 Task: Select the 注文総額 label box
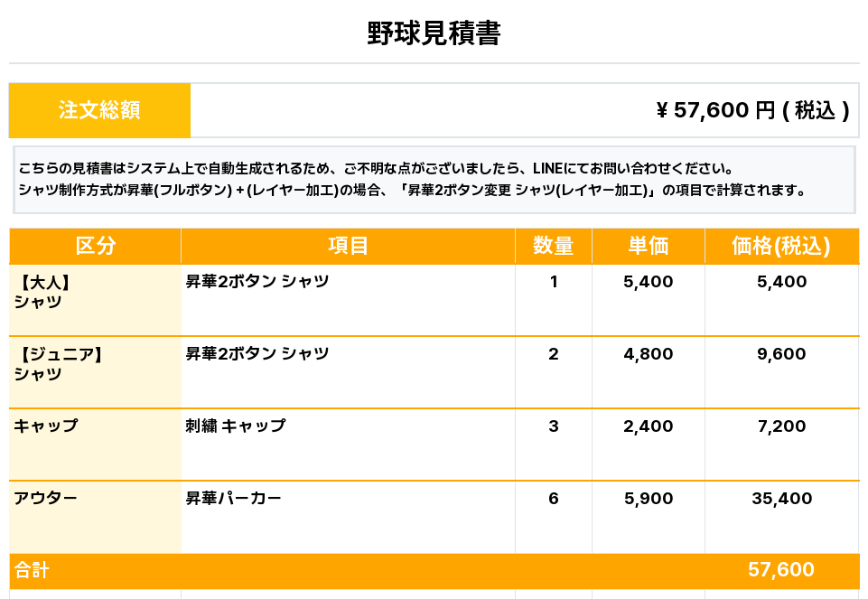tap(99, 110)
